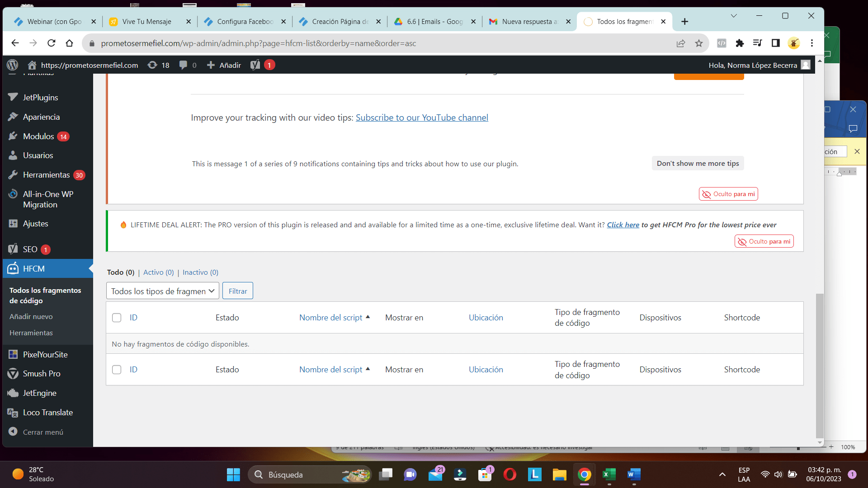Screen dimensions: 868x488
Task: Open Añadir nuevo under HFCM
Action: coord(31,316)
